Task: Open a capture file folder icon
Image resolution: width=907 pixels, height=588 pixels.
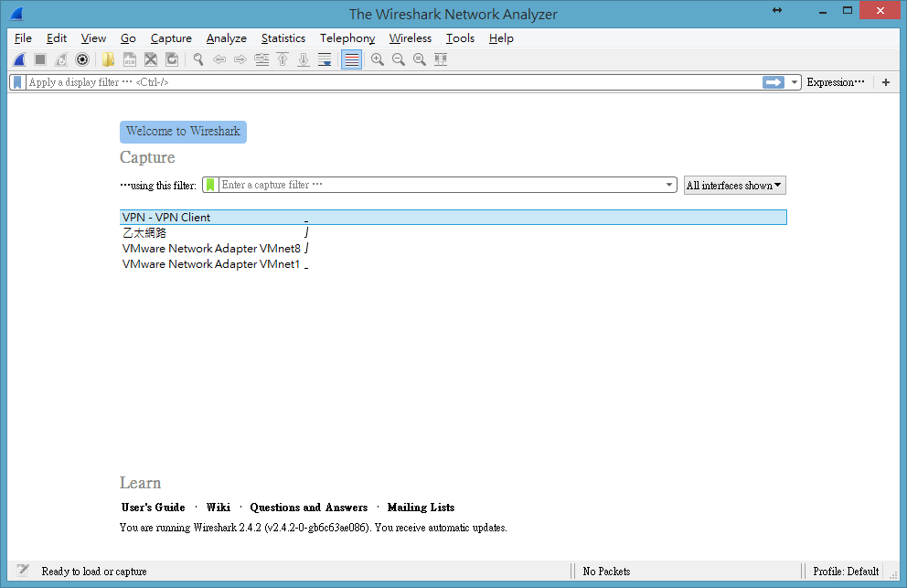Action: [108, 59]
